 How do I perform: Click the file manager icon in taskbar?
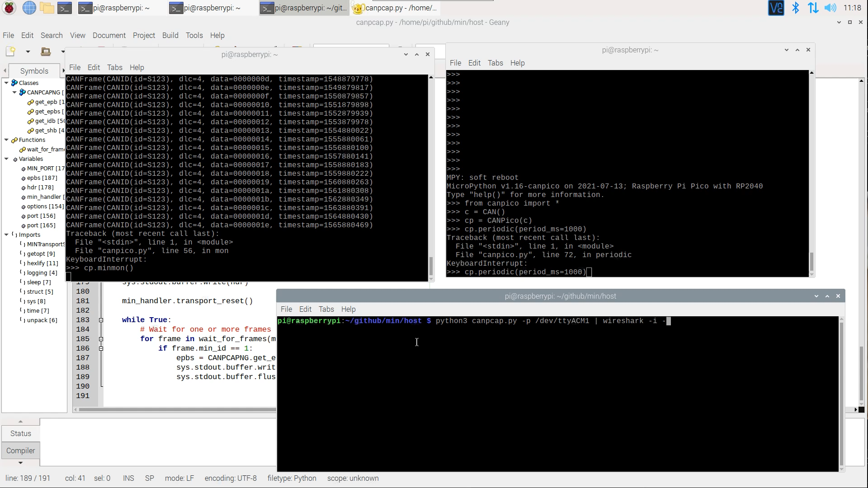click(x=47, y=8)
